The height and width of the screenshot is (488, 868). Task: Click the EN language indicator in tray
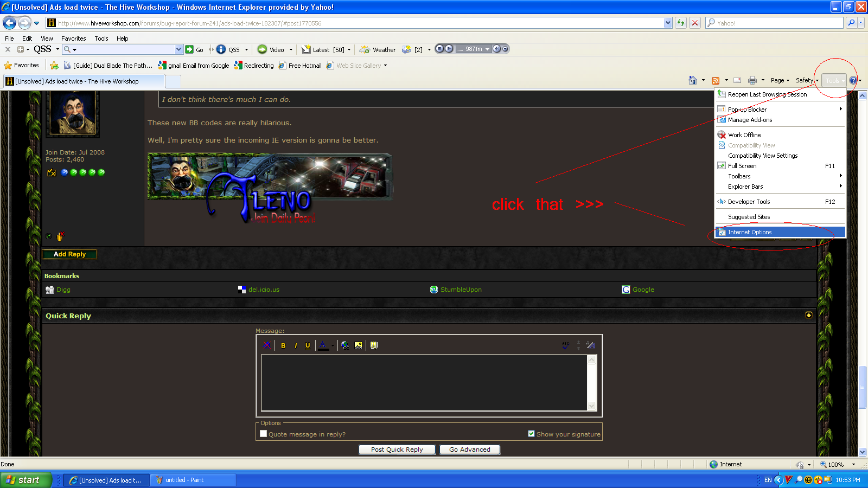pyautogui.click(x=768, y=480)
